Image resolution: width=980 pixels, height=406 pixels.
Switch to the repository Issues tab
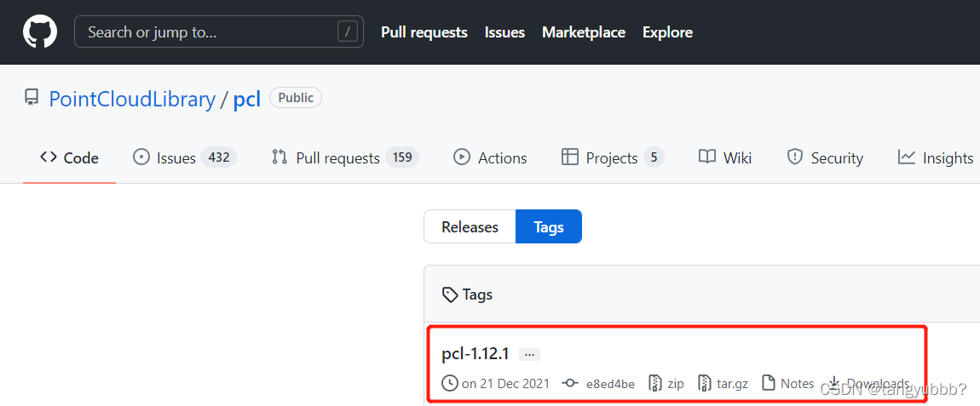(185, 158)
